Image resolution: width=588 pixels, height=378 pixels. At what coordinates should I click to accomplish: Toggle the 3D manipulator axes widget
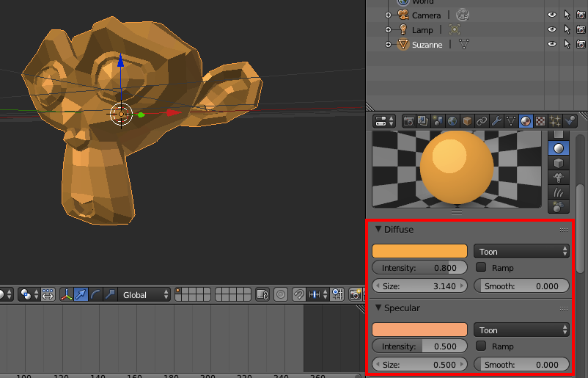[67, 294]
